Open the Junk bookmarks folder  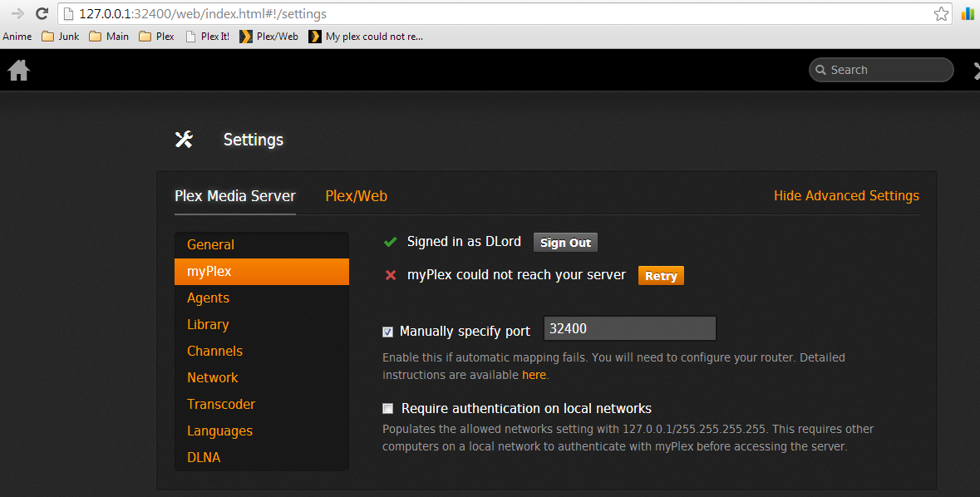(x=60, y=37)
